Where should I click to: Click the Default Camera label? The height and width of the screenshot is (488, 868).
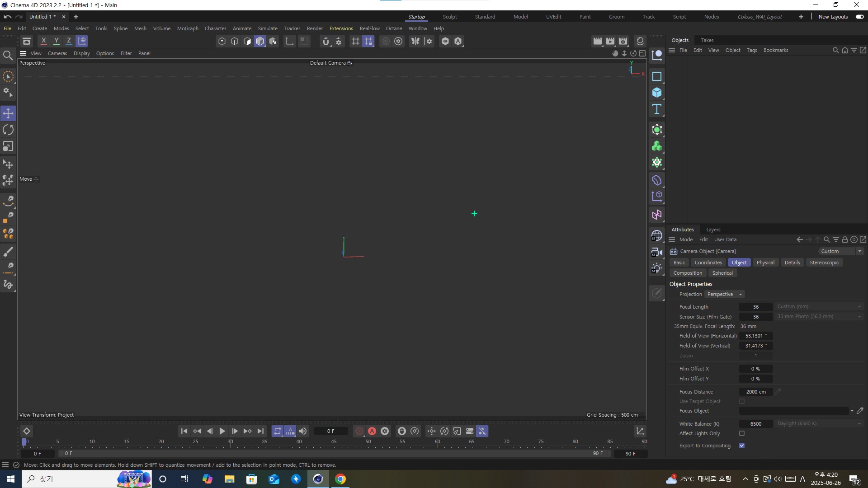[x=328, y=63]
